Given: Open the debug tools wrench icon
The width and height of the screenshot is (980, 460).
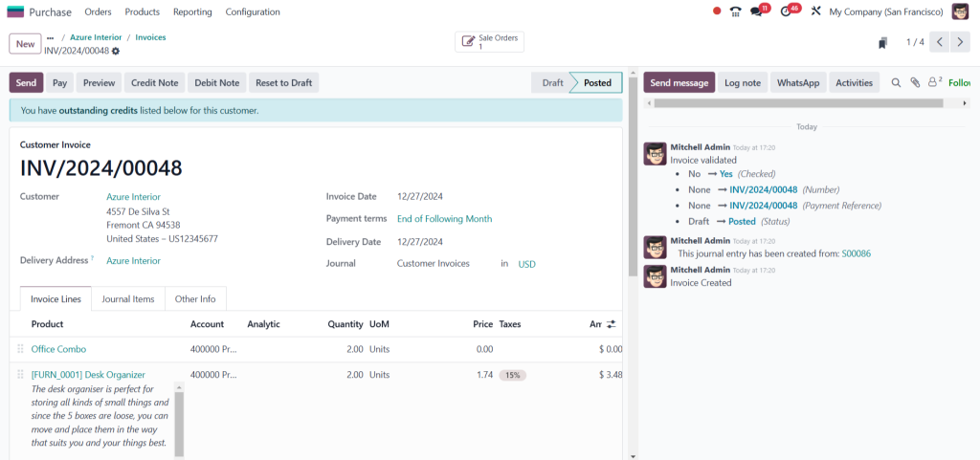Looking at the screenshot, I should point(815,11).
